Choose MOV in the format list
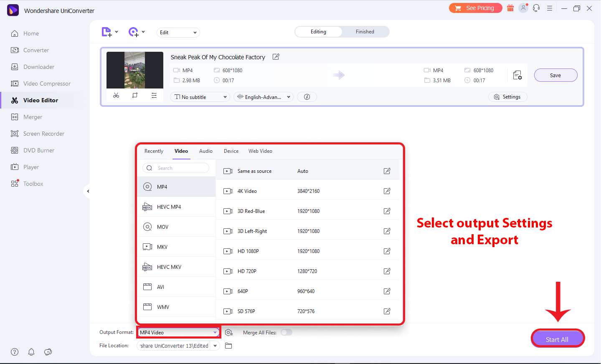Viewport: 601px width, 364px height. tap(176, 227)
